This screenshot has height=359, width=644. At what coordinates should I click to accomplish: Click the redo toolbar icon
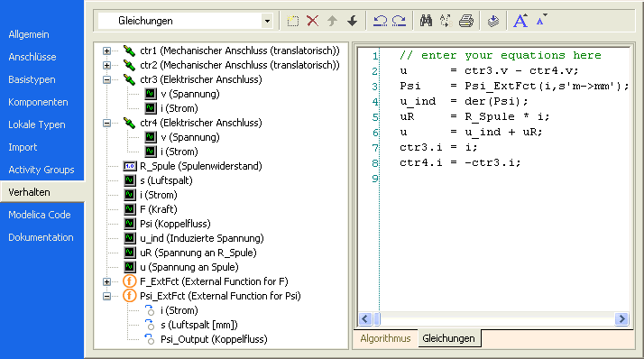tap(400, 21)
